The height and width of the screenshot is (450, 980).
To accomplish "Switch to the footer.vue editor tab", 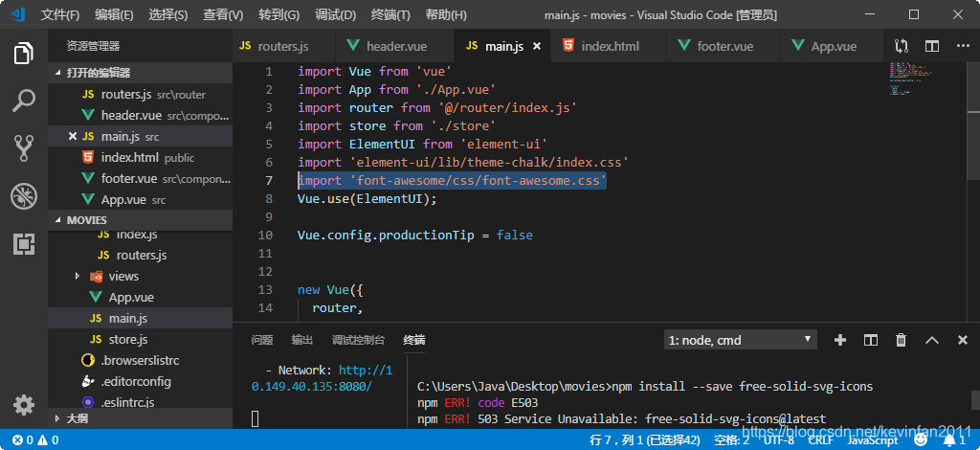I will (724, 46).
